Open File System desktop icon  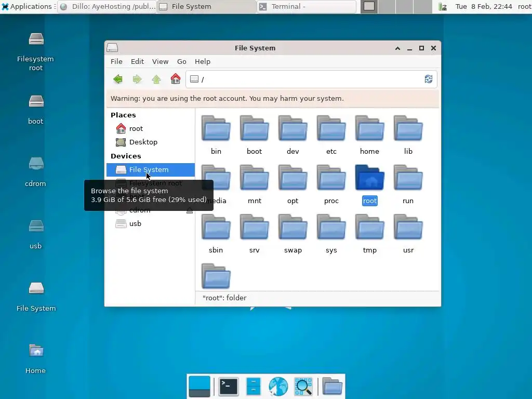click(36, 297)
